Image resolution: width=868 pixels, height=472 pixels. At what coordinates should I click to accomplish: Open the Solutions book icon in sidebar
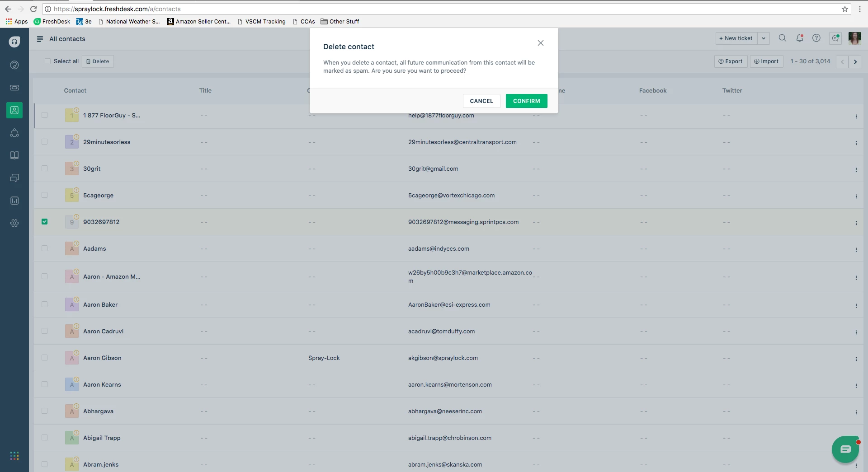[14, 155]
